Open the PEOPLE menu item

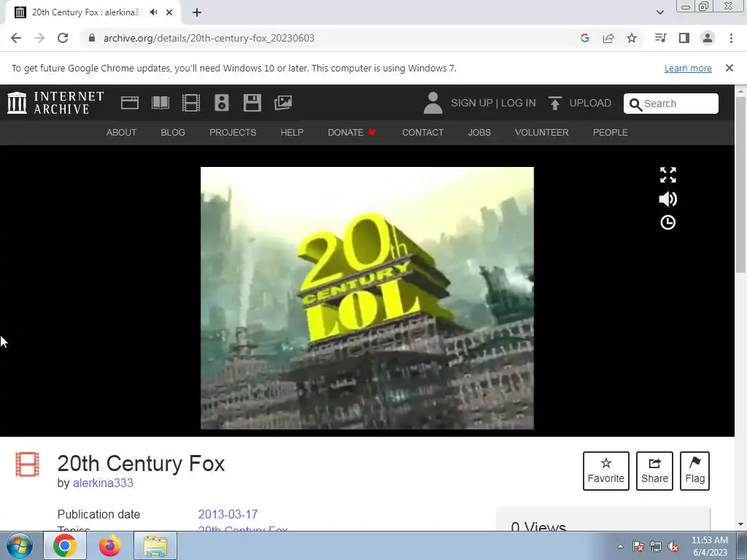tap(611, 133)
